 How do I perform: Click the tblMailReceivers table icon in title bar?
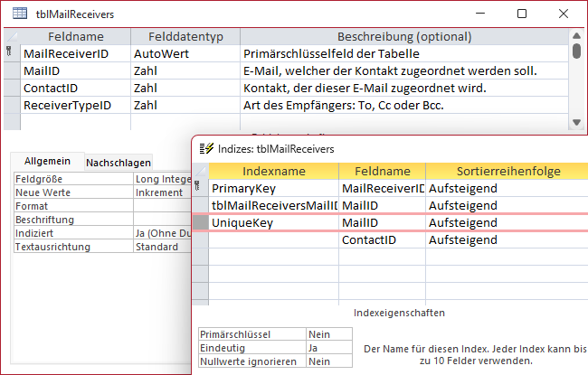pyautogui.click(x=20, y=14)
